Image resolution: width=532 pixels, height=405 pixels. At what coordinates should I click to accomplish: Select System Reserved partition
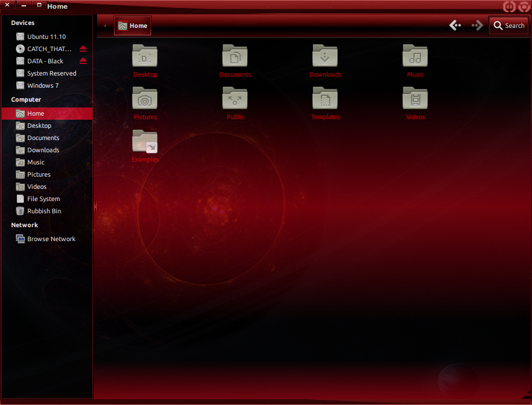point(47,73)
